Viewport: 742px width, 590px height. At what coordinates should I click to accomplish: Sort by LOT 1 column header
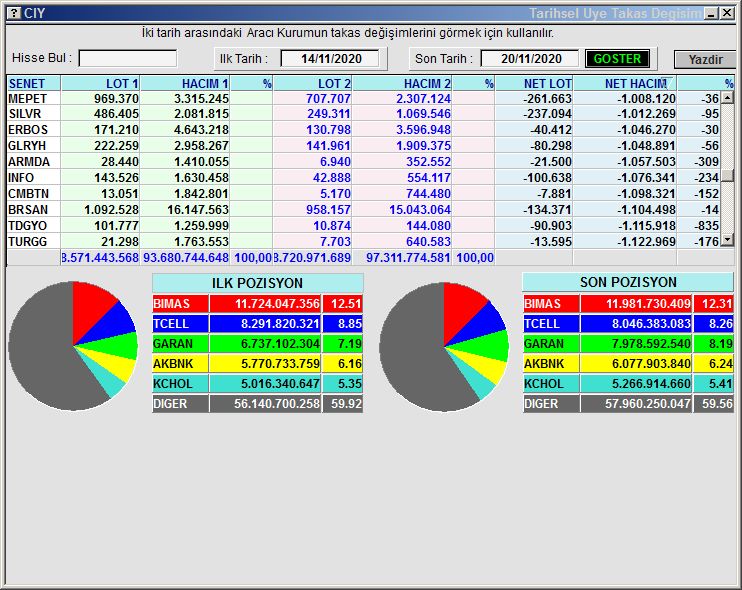tap(100, 84)
